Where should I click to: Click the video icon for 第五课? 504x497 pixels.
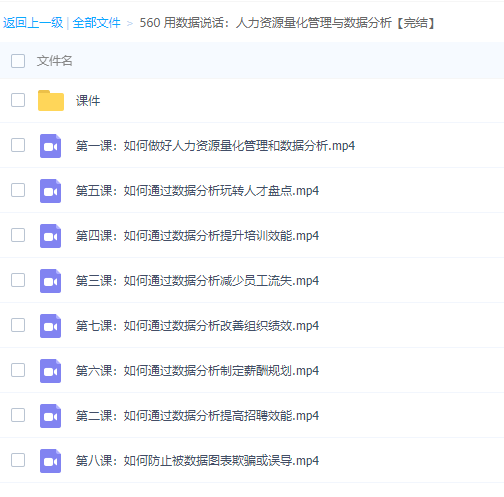51,191
